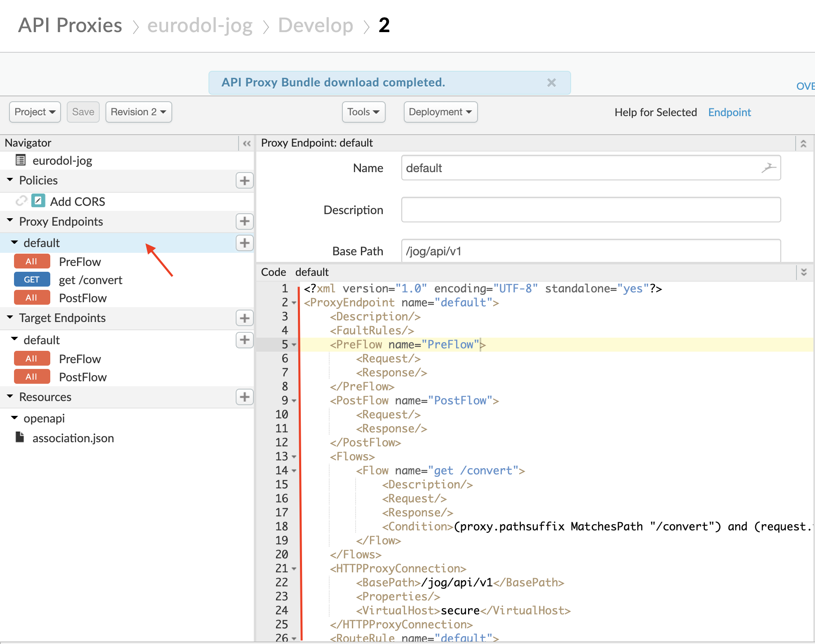The height and width of the screenshot is (644, 815).
Task: Fold the Flows element at line 13
Action: (294, 457)
